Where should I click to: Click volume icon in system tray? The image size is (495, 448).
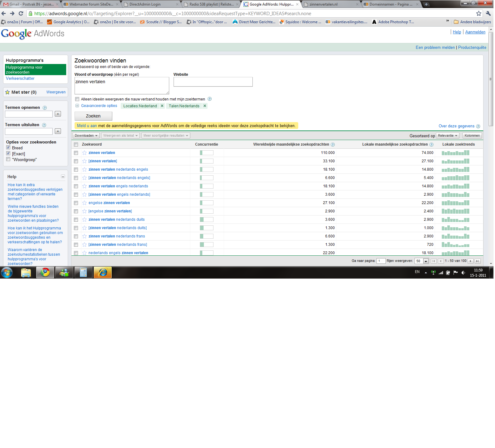pos(463,272)
